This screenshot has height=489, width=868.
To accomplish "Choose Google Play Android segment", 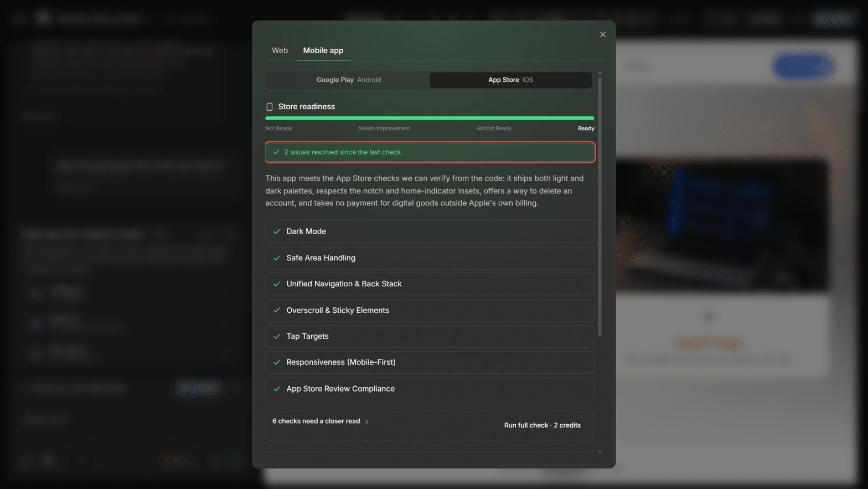I will (349, 80).
